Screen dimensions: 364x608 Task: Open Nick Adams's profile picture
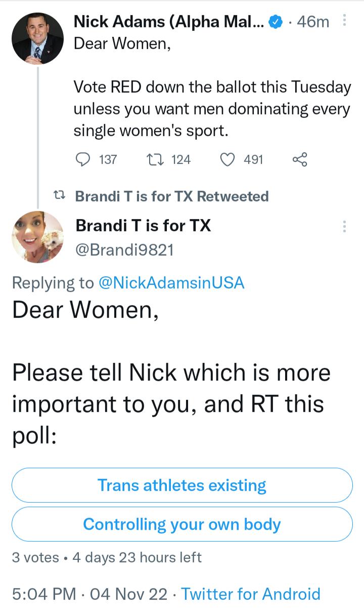point(37,38)
